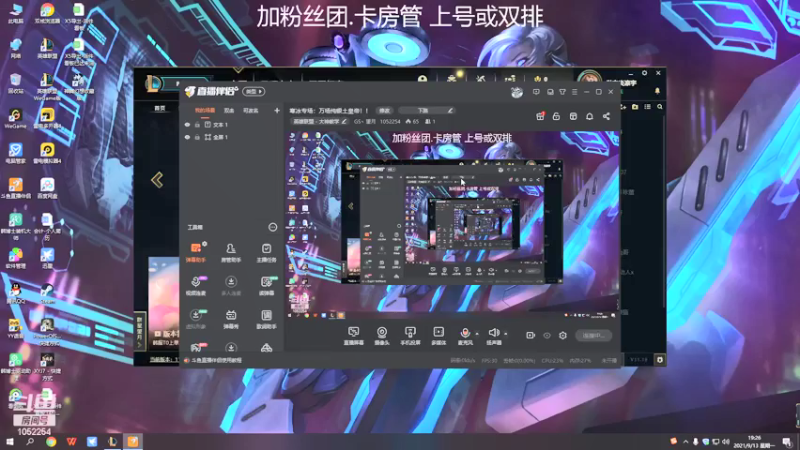The image size is (800, 450).
Task: Add a new scene with the plus button
Action: click(x=277, y=110)
